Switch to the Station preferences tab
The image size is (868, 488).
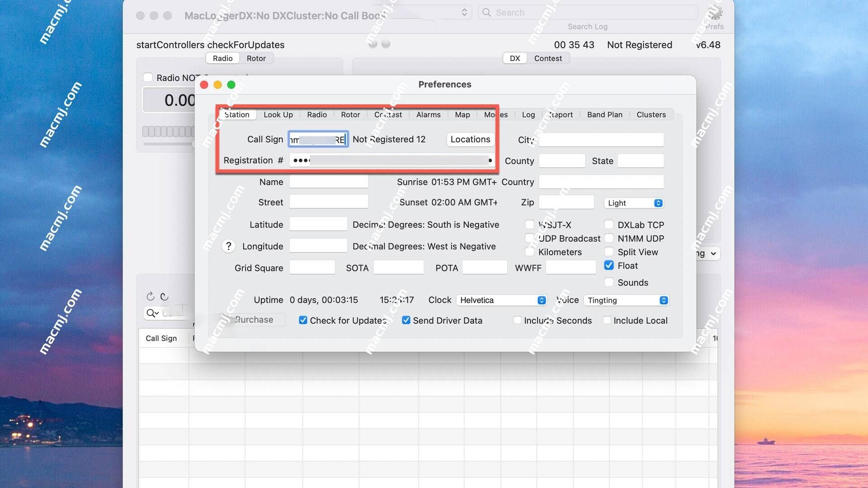tap(237, 114)
